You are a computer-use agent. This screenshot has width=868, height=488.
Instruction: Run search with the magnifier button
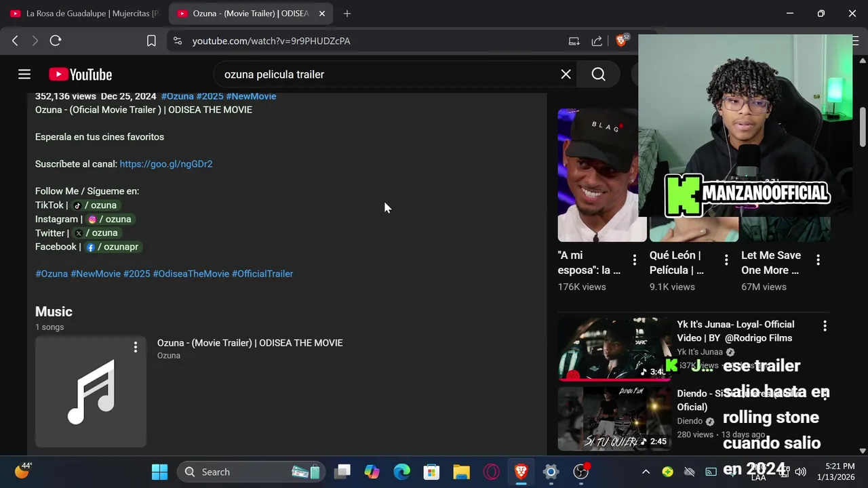point(598,75)
